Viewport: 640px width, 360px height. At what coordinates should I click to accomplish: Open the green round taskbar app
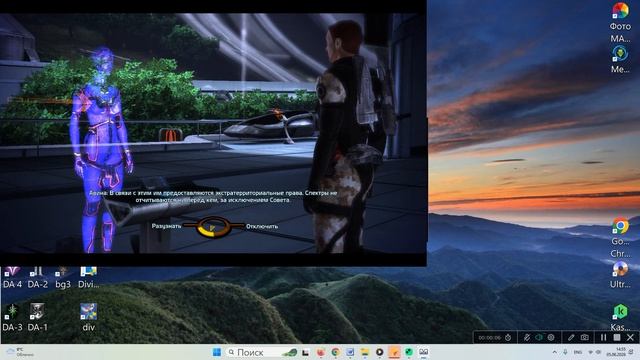point(409,352)
